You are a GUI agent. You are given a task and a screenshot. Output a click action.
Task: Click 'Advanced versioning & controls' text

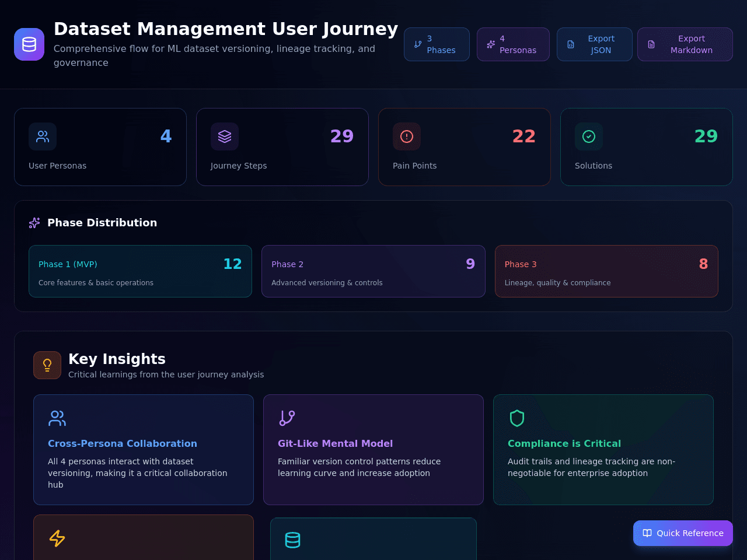[327, 283]
